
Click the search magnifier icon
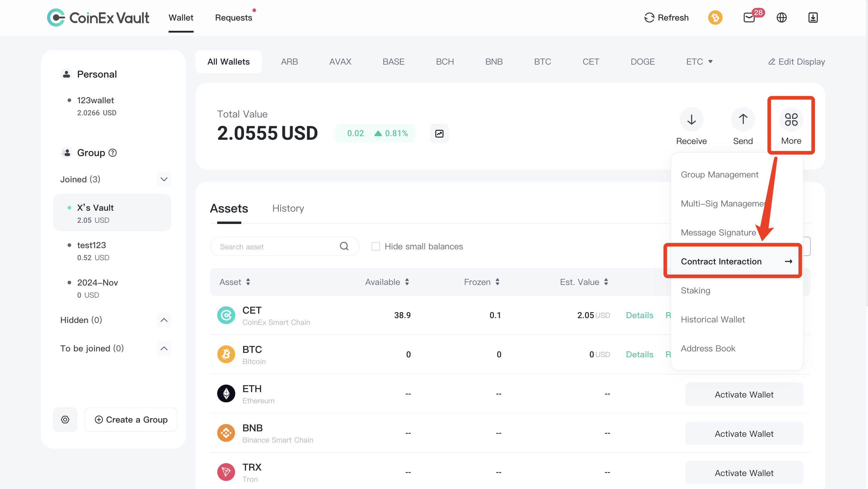[344, 246]
